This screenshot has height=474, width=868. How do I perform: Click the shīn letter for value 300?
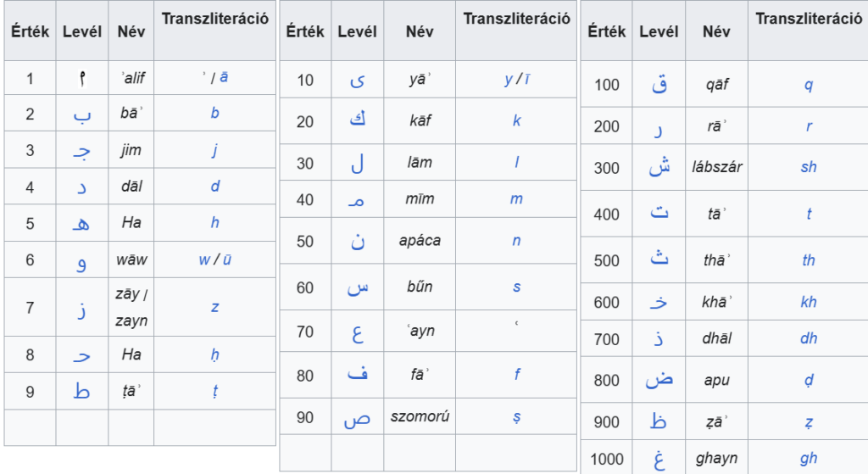point(659,167)
